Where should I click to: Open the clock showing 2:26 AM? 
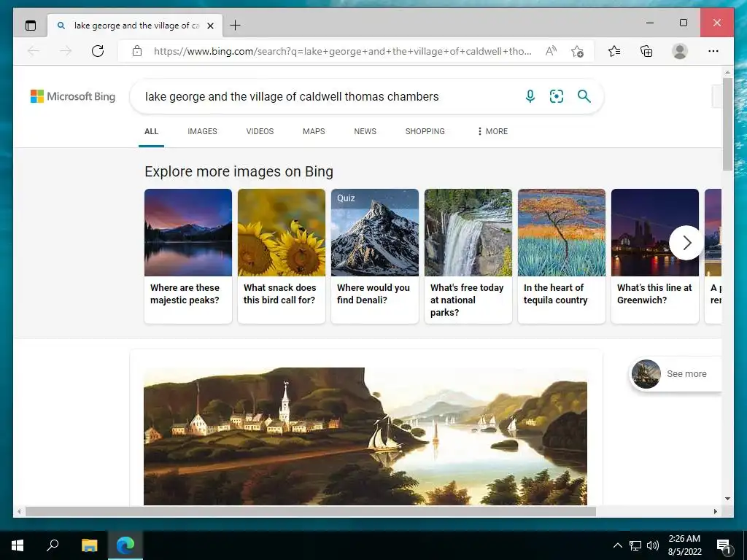[x=684, y=545]
